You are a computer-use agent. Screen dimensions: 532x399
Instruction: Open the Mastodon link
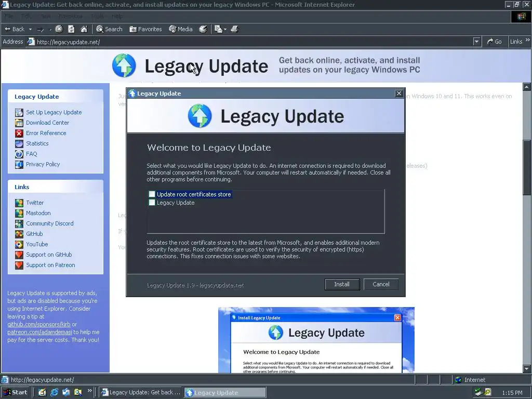tap(38, 213)
